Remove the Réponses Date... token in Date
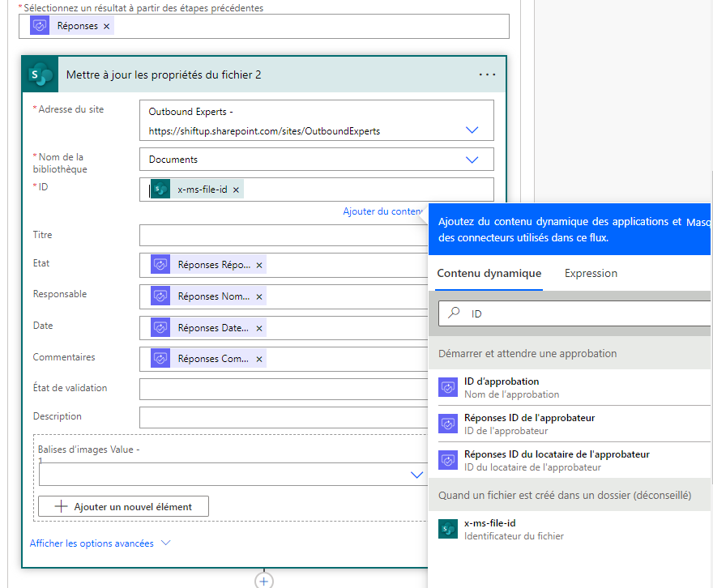713x588 pixels. coord(259,328)
